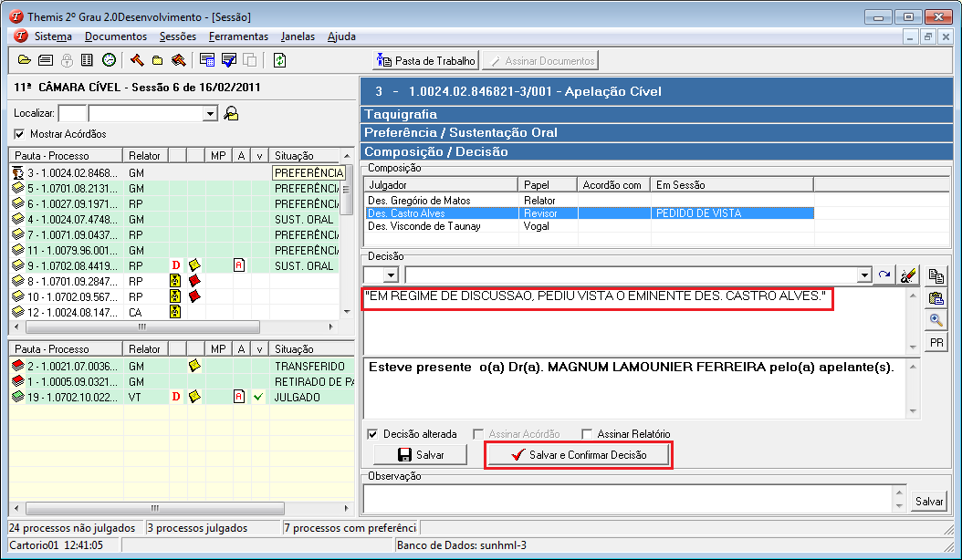The image size is (962, 560).
Task: Click the form with blue checkmark icon
Action: click(x=229, y=60)
